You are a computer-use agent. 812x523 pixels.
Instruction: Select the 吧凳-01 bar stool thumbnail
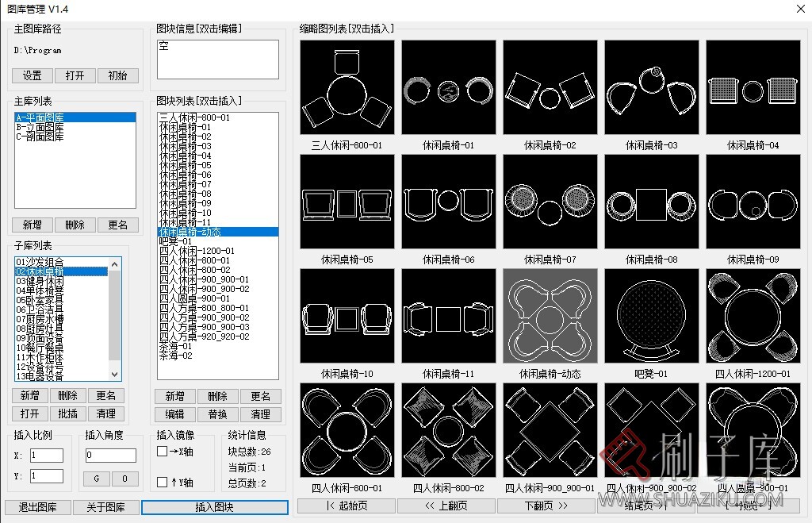[x=651, y=315]
